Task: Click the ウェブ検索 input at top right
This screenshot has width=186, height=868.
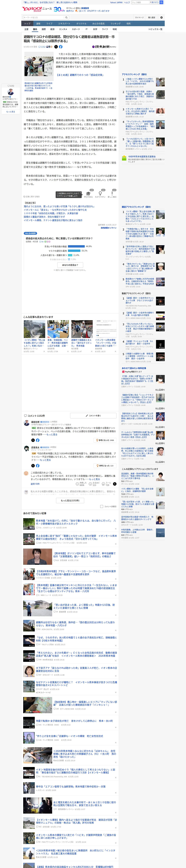Action: [x=140, y=2]
